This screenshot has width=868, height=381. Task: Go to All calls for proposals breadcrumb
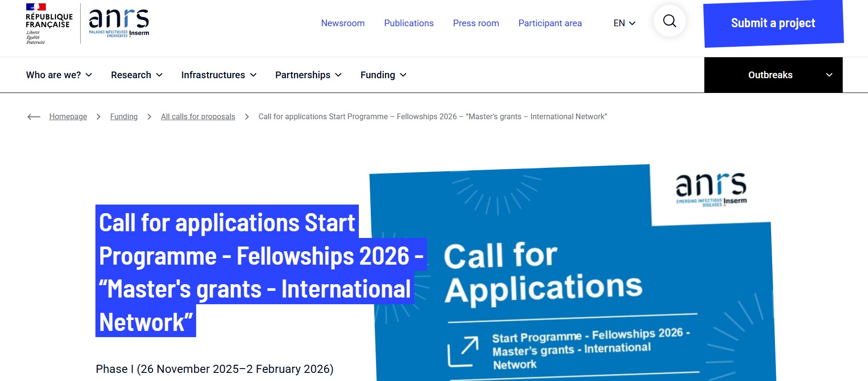(198, 116)
